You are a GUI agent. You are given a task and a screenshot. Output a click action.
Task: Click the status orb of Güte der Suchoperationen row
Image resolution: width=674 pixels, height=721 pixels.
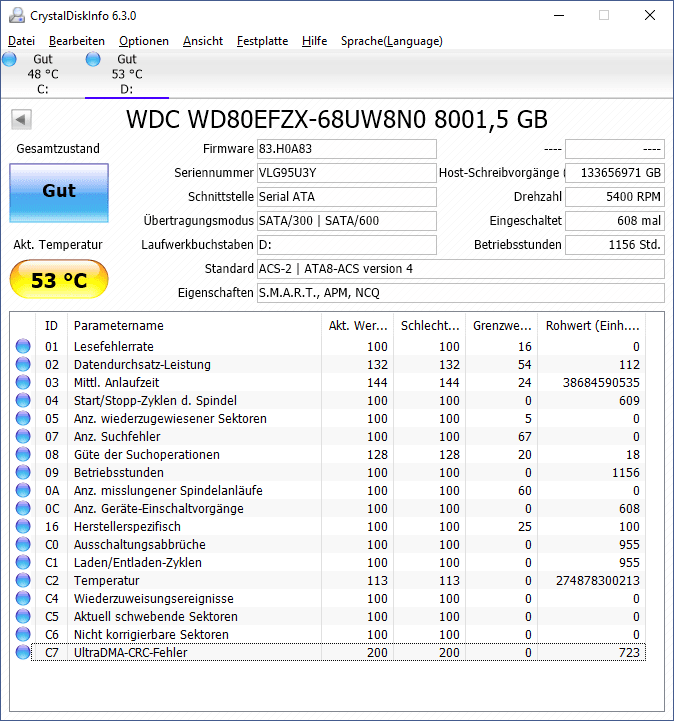coord(23,454)
